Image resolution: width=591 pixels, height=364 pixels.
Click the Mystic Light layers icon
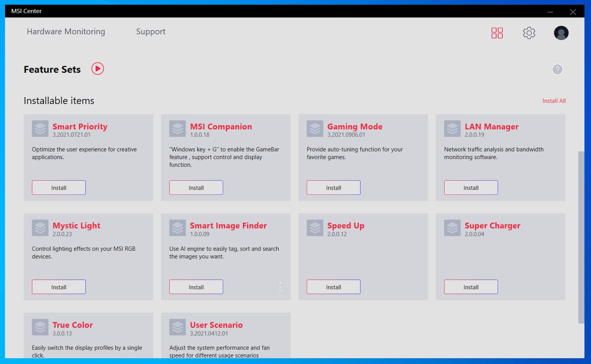pos(40,228)
